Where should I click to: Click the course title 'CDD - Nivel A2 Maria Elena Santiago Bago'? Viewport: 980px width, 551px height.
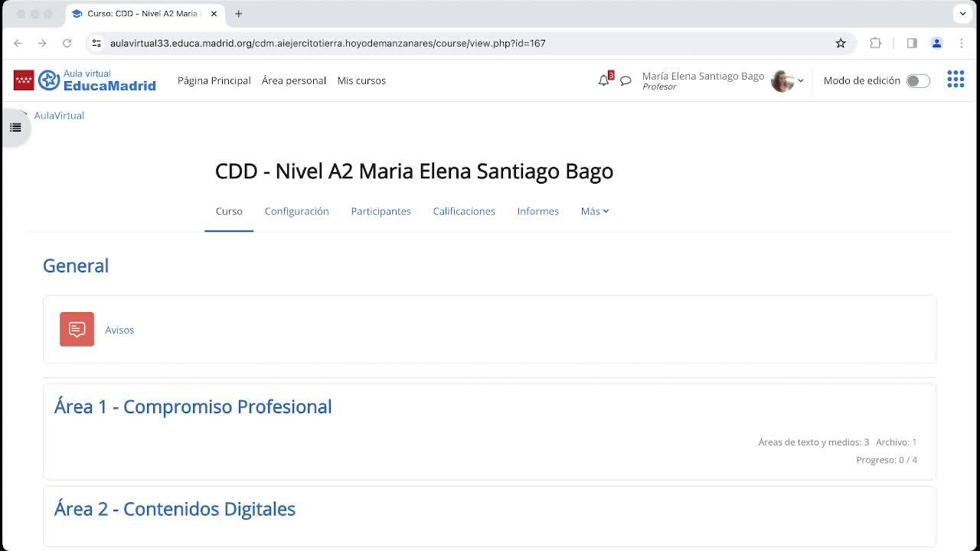414,171
